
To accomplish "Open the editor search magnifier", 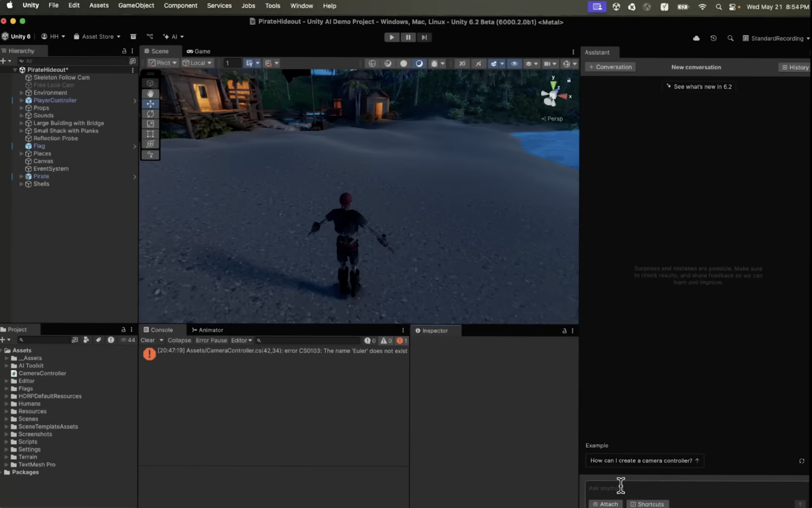I will 730,38.
